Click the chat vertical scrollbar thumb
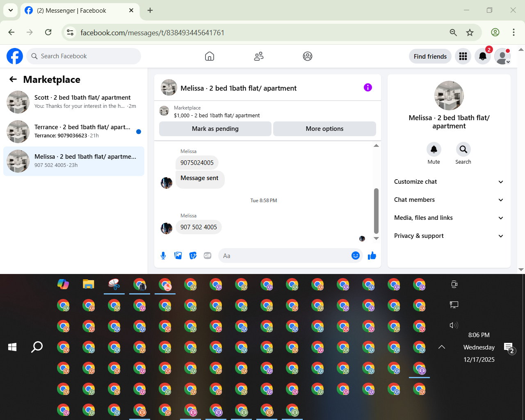Image resolution: width=525 pixels, height=420 pixels. (376, 211)
